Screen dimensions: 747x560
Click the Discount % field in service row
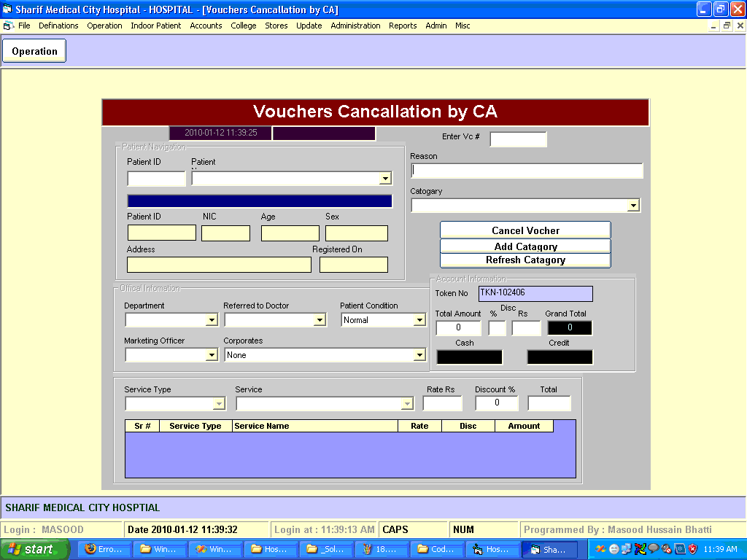point(496,402)
